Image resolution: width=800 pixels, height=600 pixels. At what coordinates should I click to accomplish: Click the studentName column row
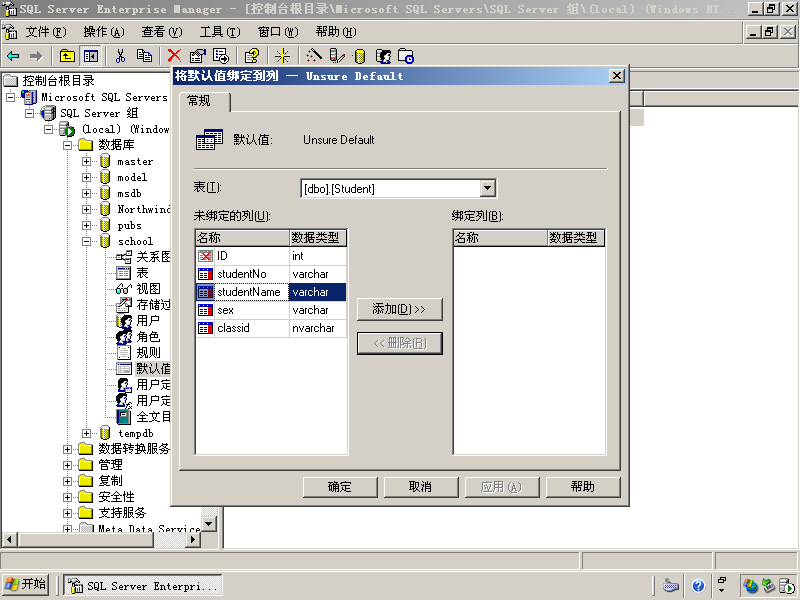(x=271, y=292)
